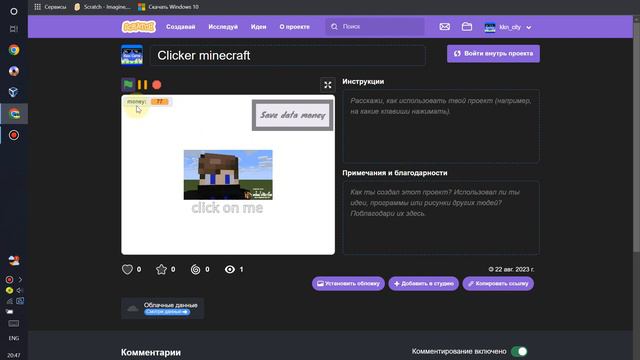Click the Смотри данные cloud data link
This screenshot has height=360, width=640.
pos(167,312)
